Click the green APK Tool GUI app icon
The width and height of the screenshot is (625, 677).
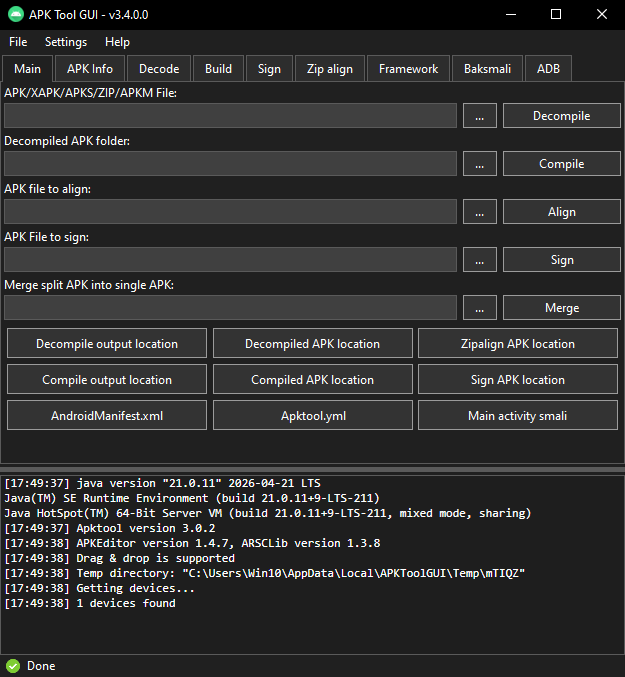click(16, 14)
